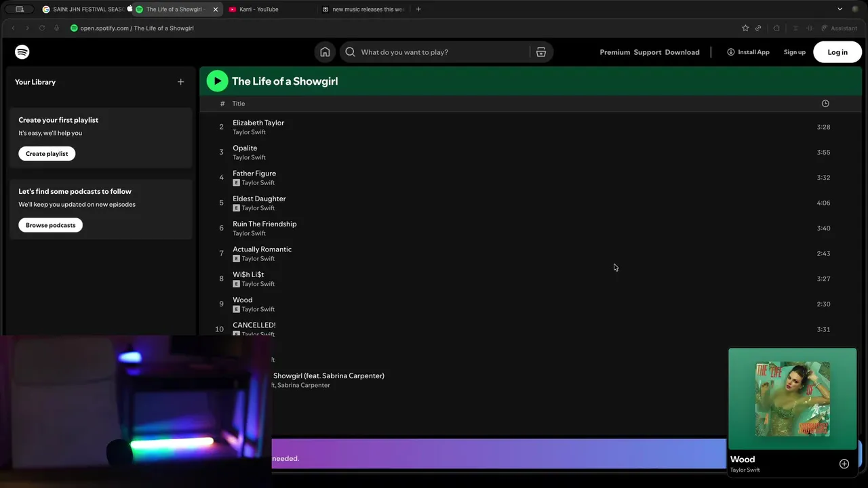Click the browser forward arrow
The width and height of the screenshot is (868, 488).
click(x=27, y=28)
